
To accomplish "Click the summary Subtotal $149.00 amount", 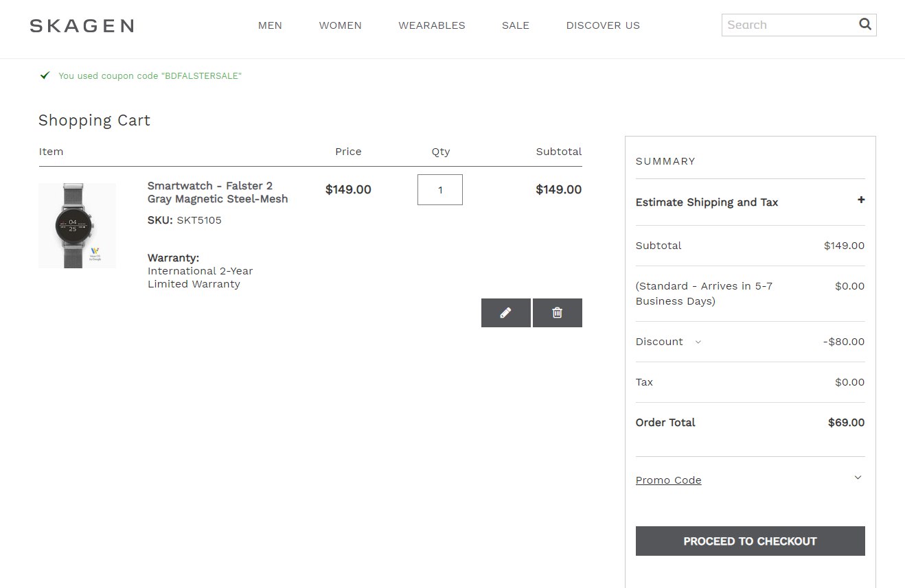I will [x=845, y=246].
